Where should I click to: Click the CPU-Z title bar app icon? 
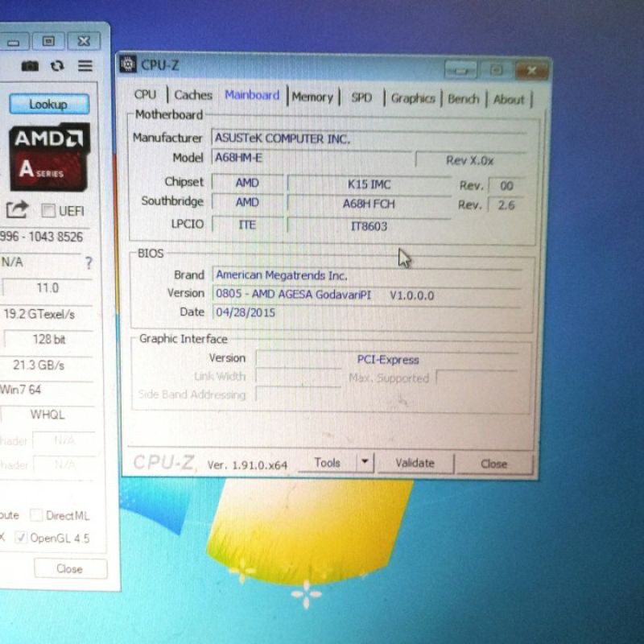(x=129, y=64)
